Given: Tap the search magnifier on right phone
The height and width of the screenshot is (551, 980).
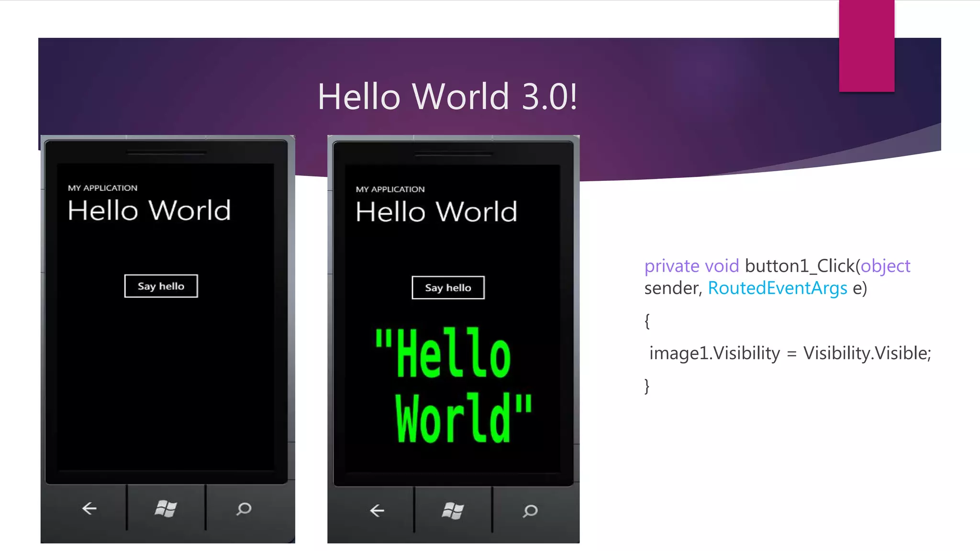Looking at the screenshot, I should point(530,511).
